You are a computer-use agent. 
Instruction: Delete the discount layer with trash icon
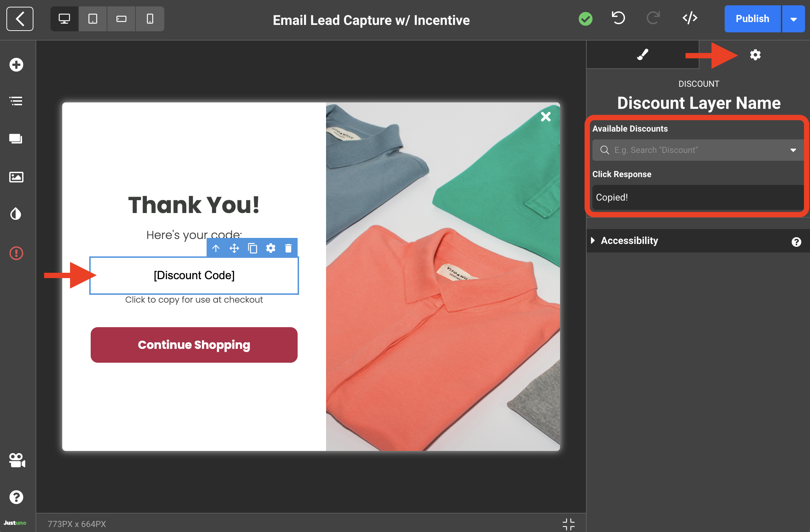[288, 248]
